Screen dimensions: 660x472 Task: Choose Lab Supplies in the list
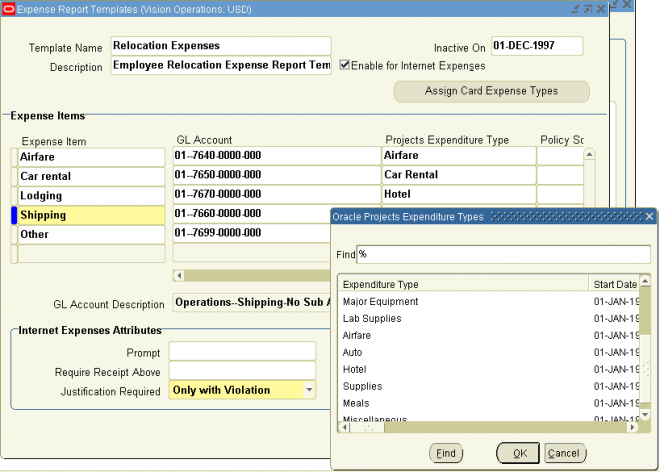tap(490, 318)
